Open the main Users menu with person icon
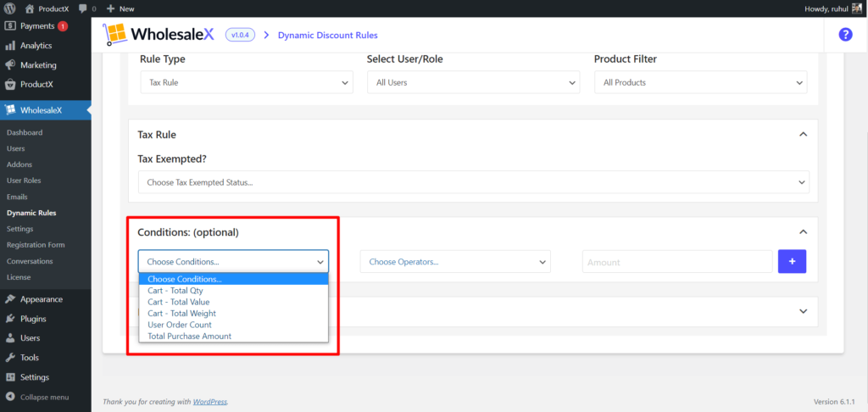The width and height of the screenshot is (868, 412). (30, 337)
